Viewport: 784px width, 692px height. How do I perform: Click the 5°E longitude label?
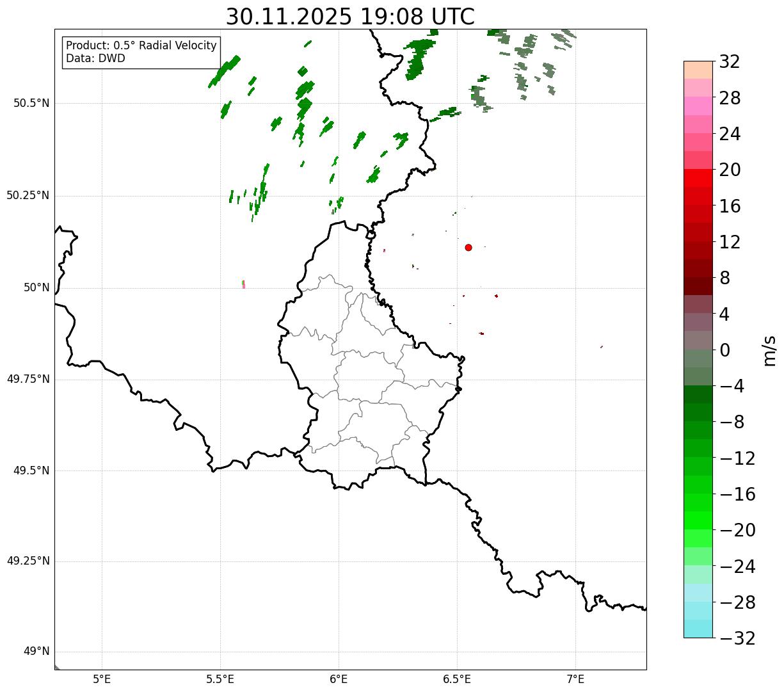point(102,679)
